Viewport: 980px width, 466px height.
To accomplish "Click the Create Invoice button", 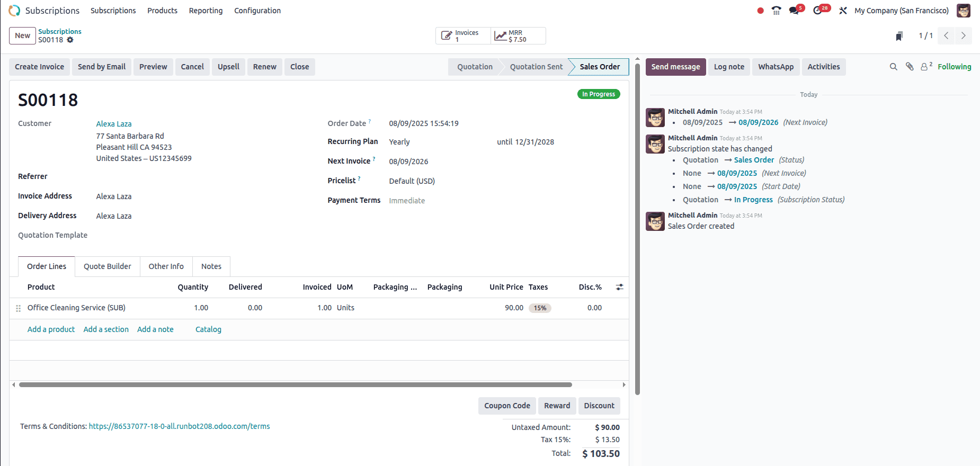I will pos(39,67).
